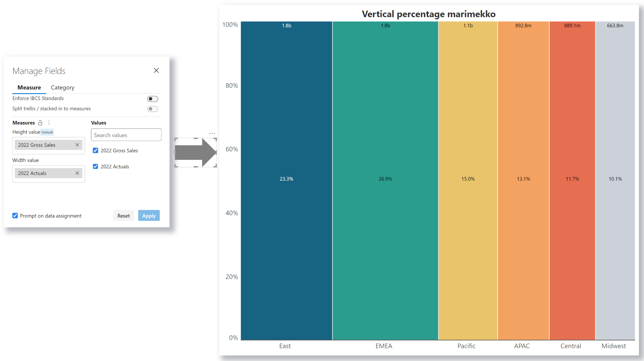Click the Vertical percentage marimekko title

(429, 14)
